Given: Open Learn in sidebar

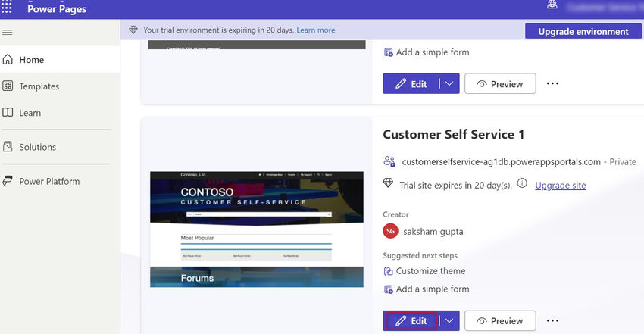Looking at the screenshot, I should click(x=60, y=113).
